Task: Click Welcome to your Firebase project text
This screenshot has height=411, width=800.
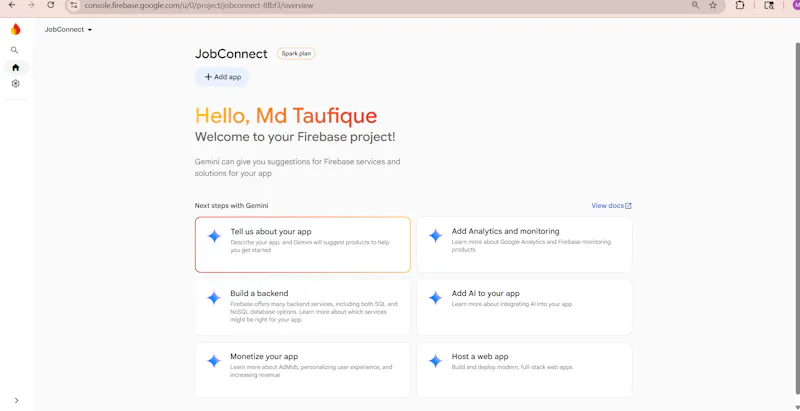Action: tap(295, 137)
